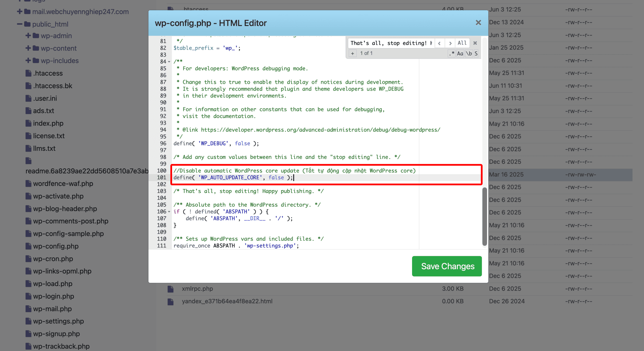Viewport: 644px width, 351px height.
Task: Click the wp-content folder icon
Action: (x=36, y=48)
